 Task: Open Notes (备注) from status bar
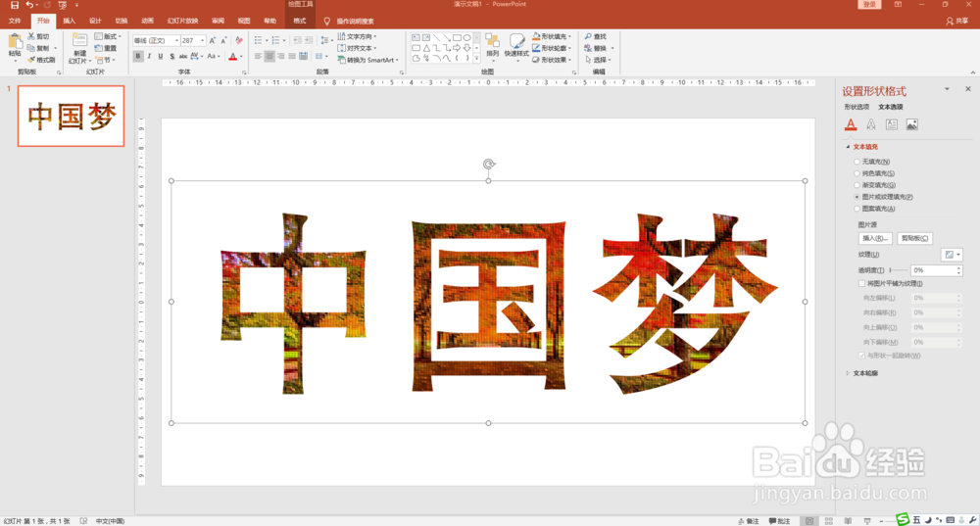(749, 521)
